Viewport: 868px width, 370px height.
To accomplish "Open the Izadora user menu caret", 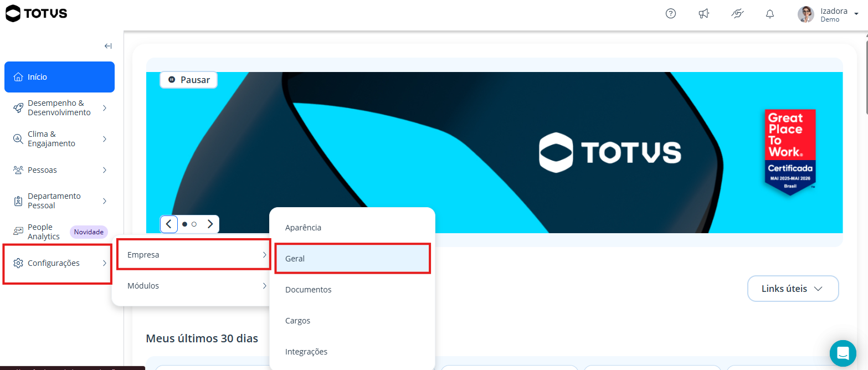I will pyautogui.click(x=856, y=14).
